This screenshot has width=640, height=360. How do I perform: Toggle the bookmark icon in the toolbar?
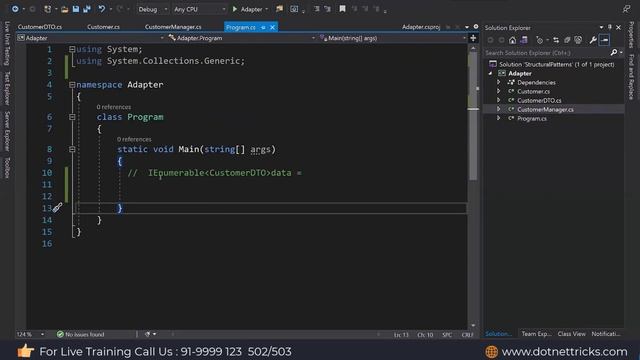coord(342,9)
